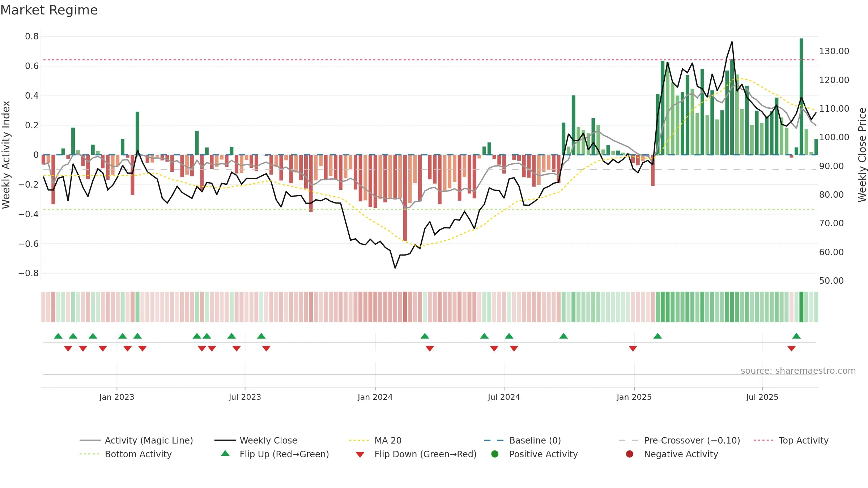Click the Flip Up marker just after Jan 2025
Screen dimensions: 868x488
tap(658, 336)
